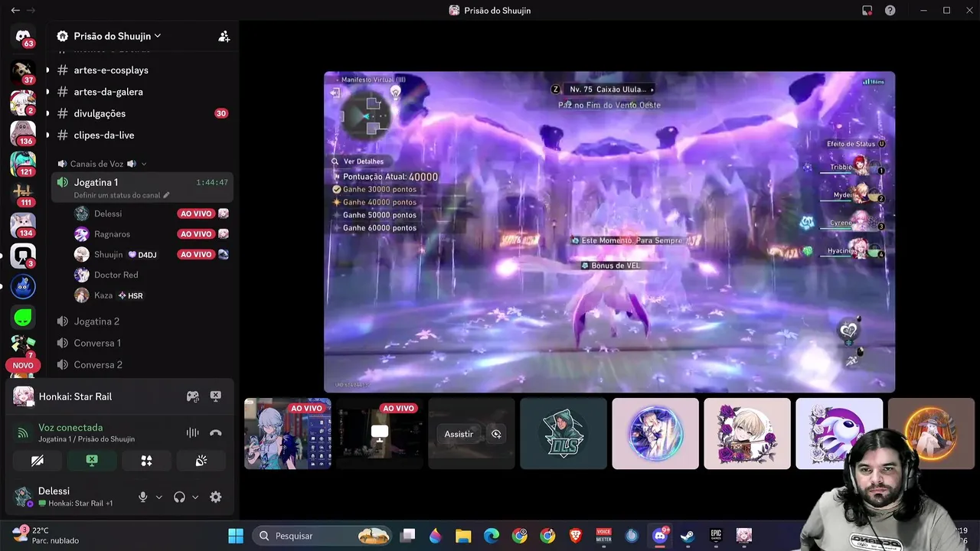Click the Pesquisar taskbar search box
Viewport: 980px width, 551px height.
tap(323, 536)
